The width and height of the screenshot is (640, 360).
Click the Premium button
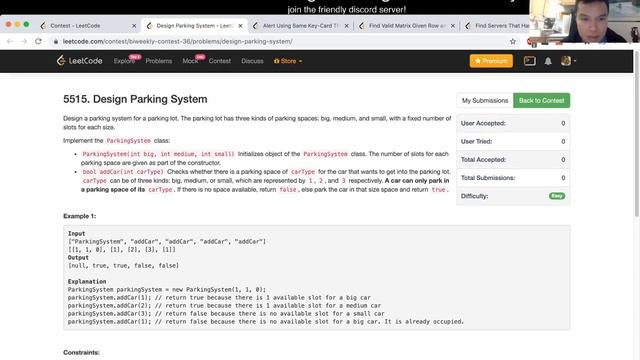tap(491, 61)
